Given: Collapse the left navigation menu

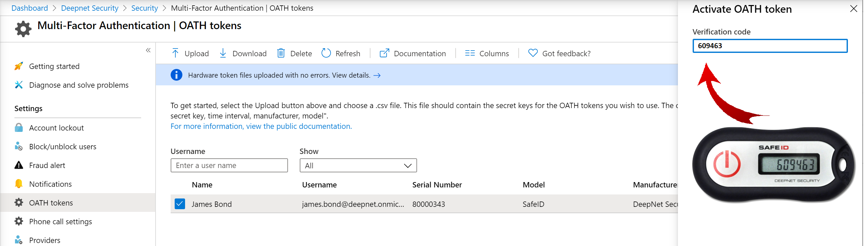Looking at the screenshot, I should click(148, 51).
